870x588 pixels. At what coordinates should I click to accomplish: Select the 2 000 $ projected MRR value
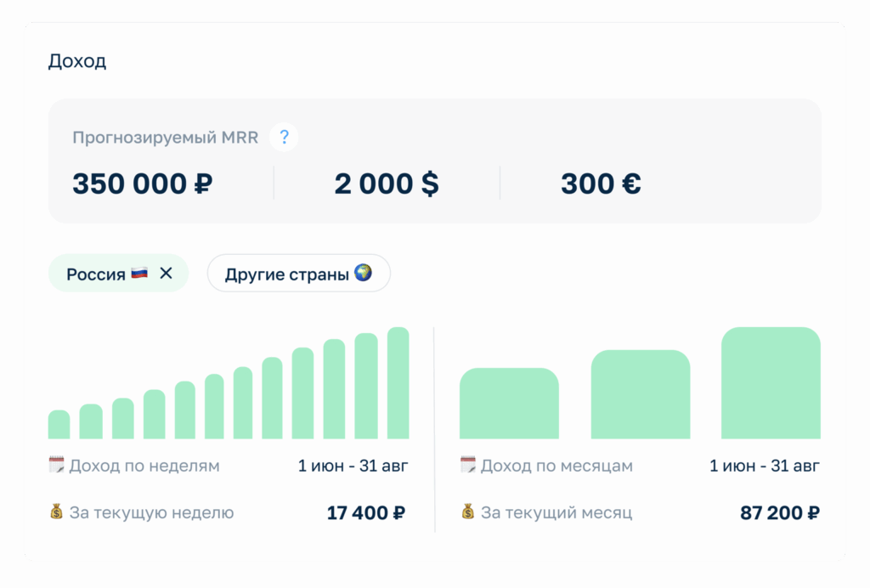[x=387, y=184]
